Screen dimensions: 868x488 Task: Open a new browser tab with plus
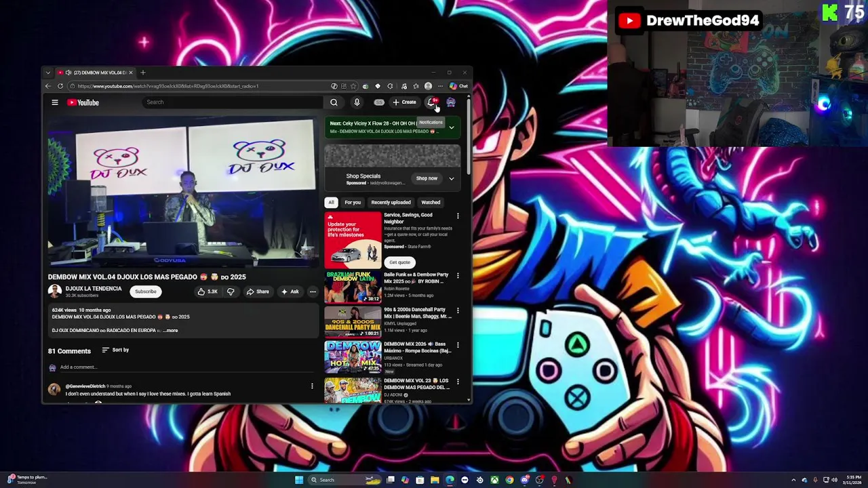pyautogui.click(x=142, y=73)
